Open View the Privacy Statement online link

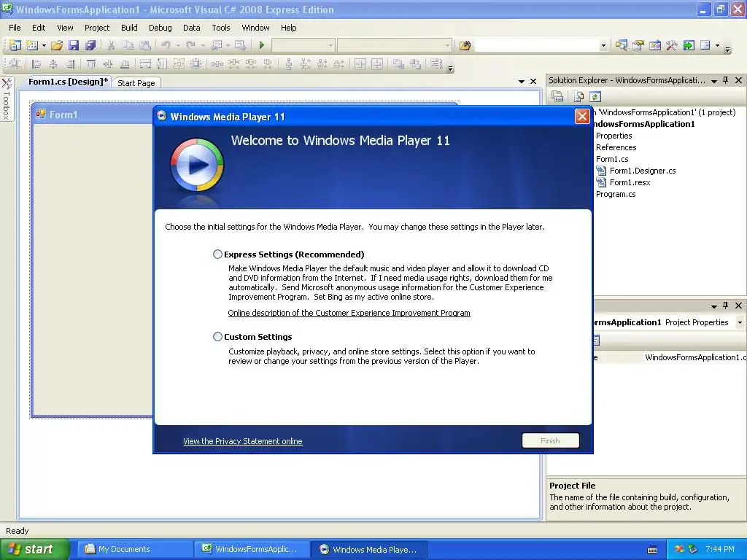(x=242, y=441)
